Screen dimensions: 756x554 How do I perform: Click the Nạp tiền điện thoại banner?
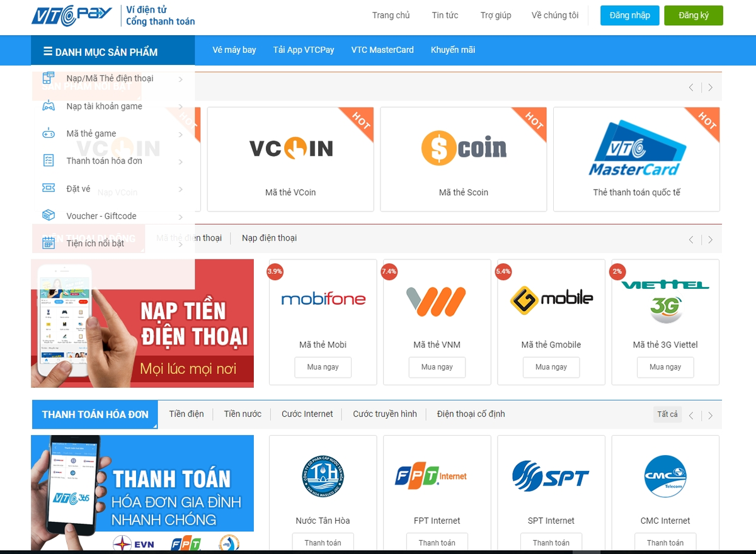142,324
